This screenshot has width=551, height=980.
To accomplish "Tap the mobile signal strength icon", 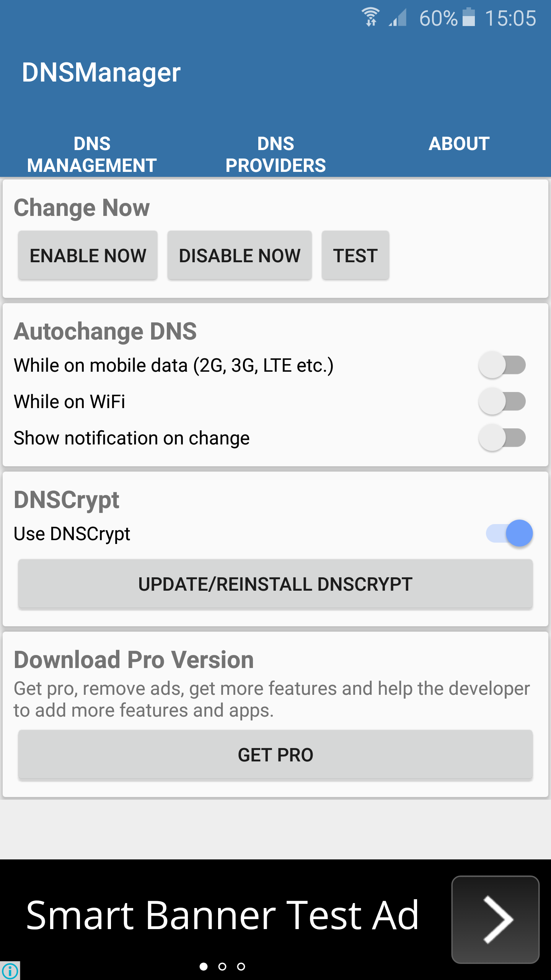I will pos(398,18).
